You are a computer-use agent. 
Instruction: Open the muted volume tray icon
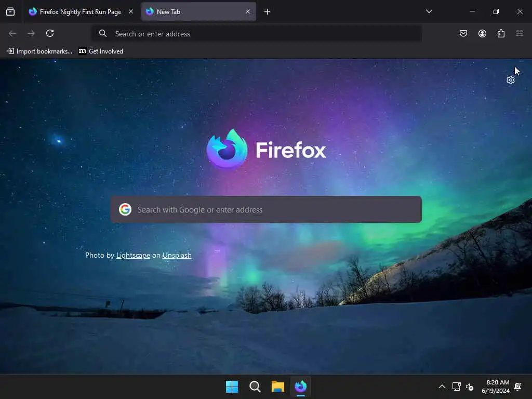click(470, 387)
